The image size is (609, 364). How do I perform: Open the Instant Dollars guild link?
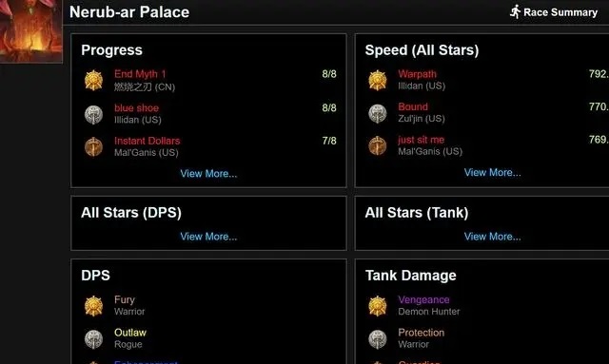tap(147, 141)
